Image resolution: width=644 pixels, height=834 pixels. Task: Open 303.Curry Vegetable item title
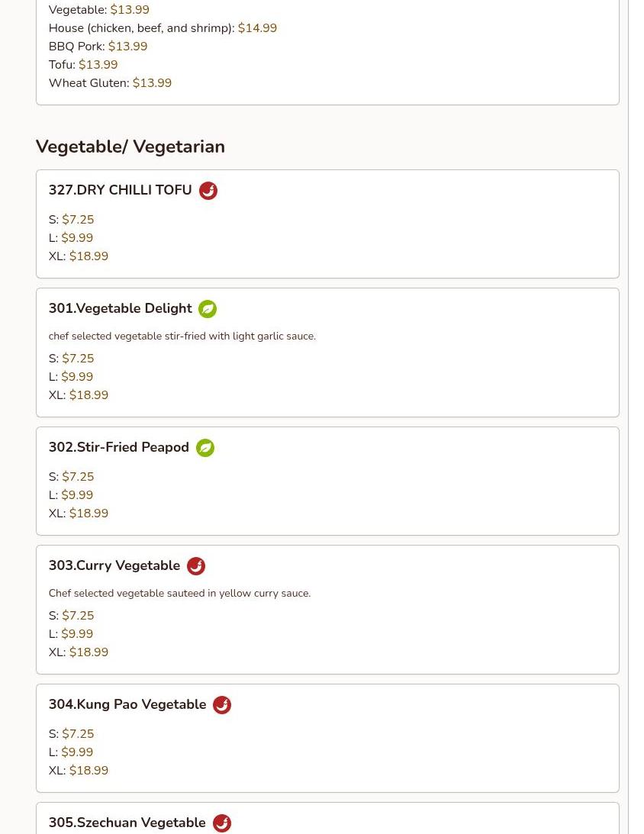(x=114, y=565)
